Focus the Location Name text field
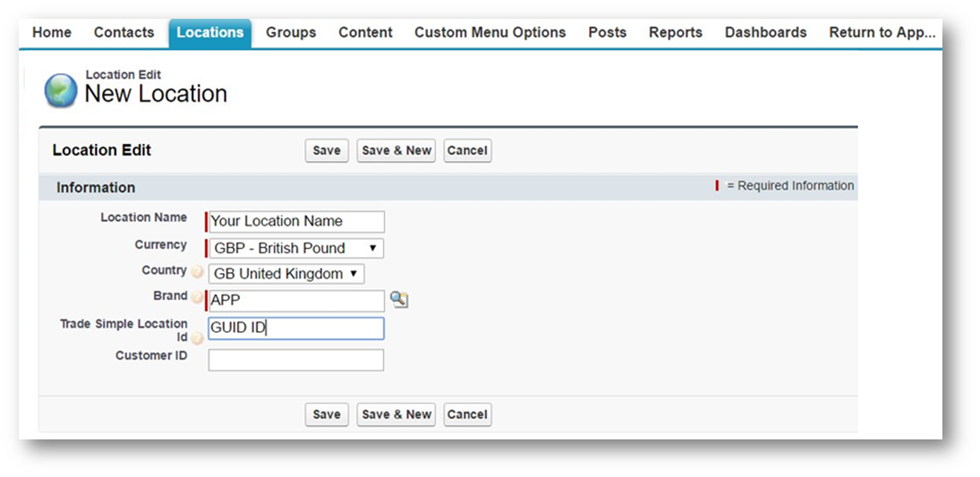This screenshot has height=477, width=980. [x=296, y=221]
